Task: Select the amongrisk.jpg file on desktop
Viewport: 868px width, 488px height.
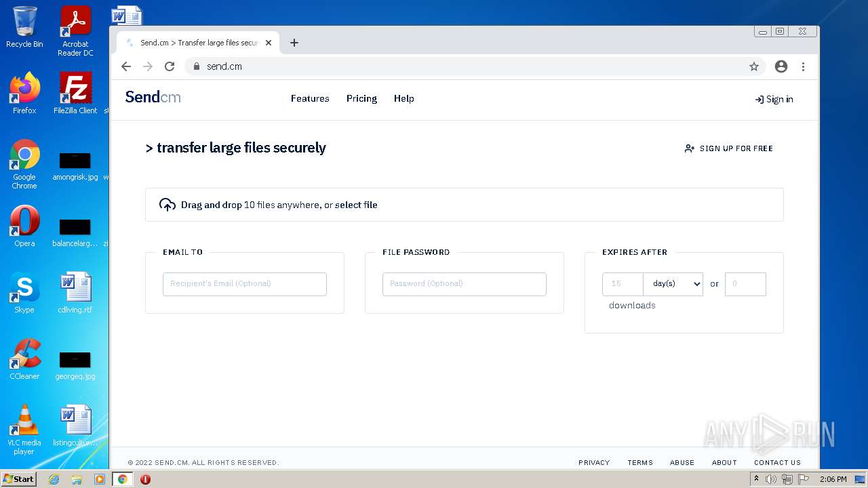Action: tap(75, 166)
